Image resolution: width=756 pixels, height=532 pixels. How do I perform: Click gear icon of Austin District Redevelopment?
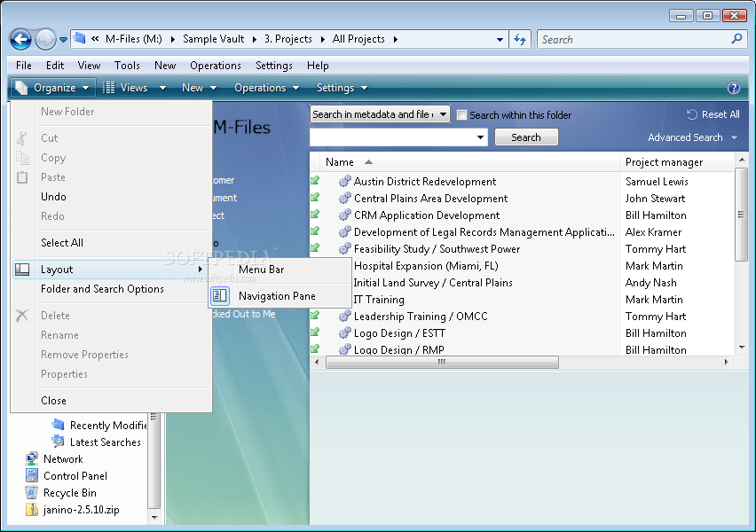pos(345,181)
